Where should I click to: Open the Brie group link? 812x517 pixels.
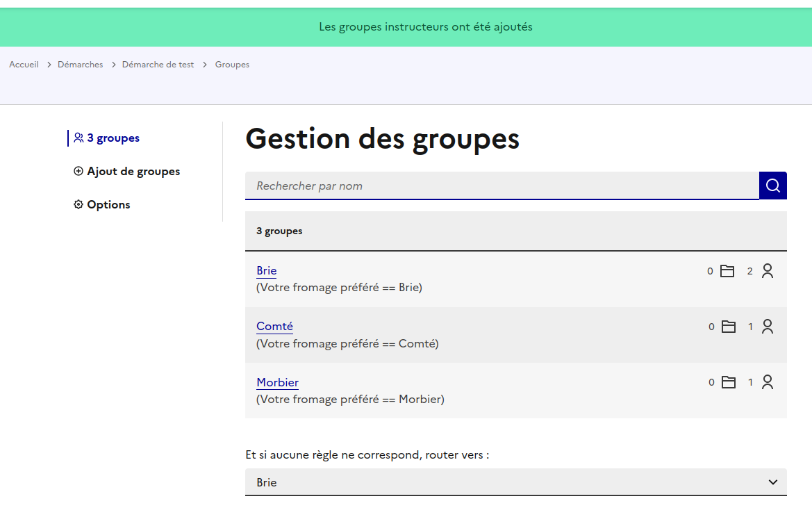pos(266,270)
